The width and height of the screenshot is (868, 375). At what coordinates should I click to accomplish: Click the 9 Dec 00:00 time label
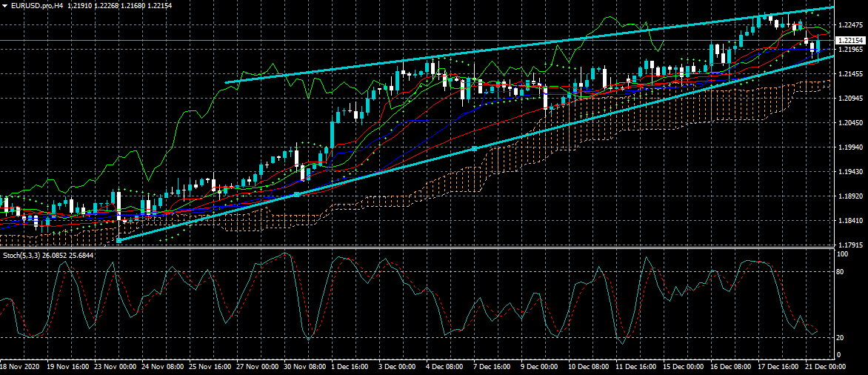tap(541, 367)
